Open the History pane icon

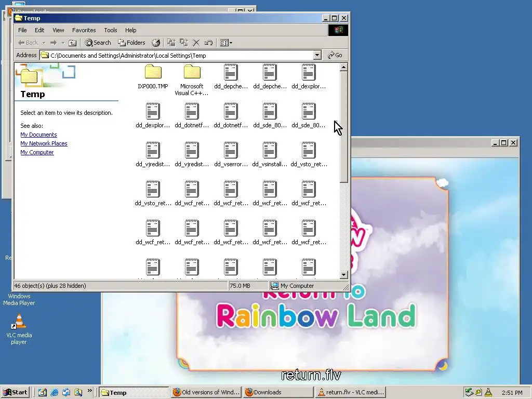[156, 43]
